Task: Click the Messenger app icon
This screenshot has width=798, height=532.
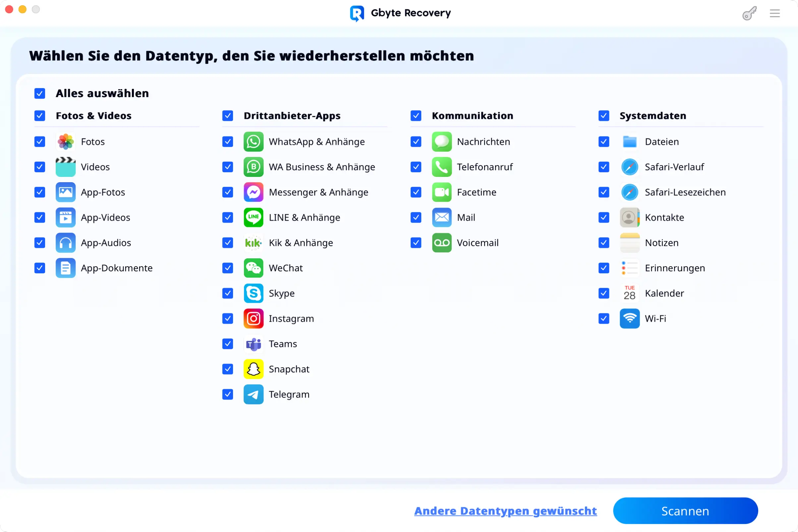Action: tap(253, 192)
